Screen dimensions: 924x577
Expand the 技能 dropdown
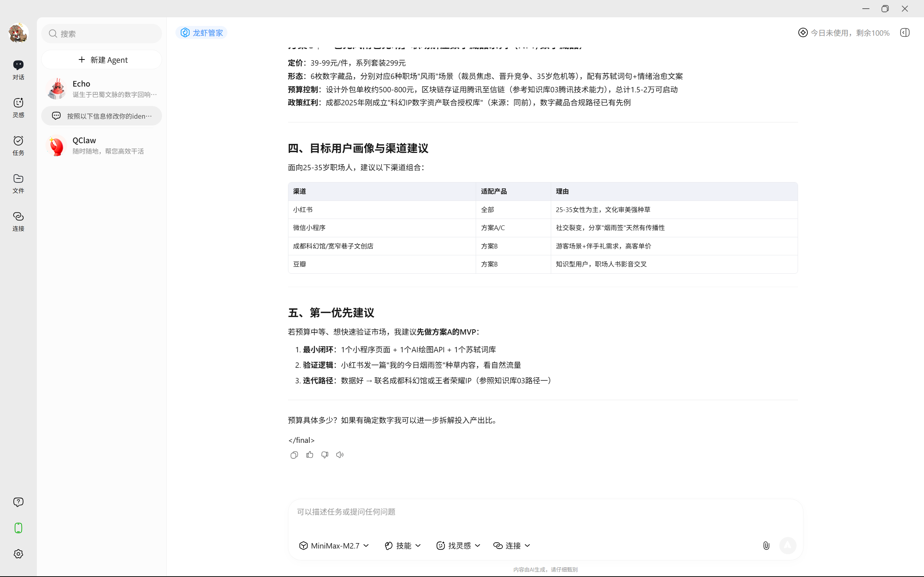pos(402,545)
